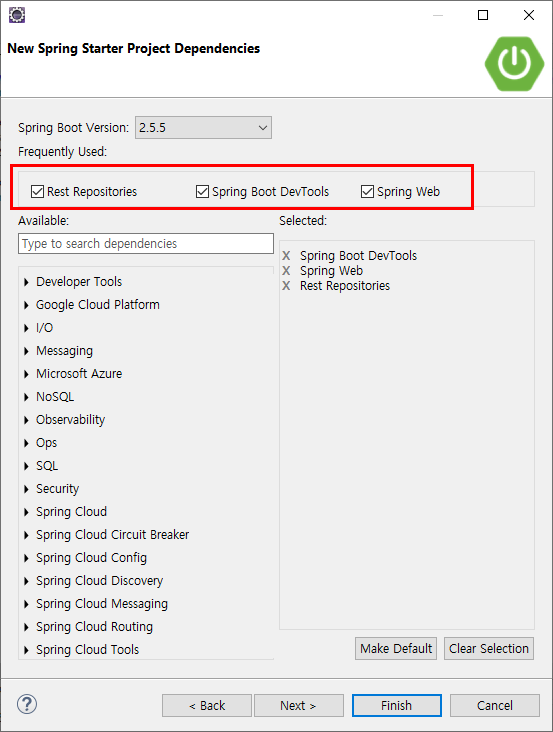Remove Spring Boot DevTools via its X
The height and width of the screenshot is (732, 553).
286,256
